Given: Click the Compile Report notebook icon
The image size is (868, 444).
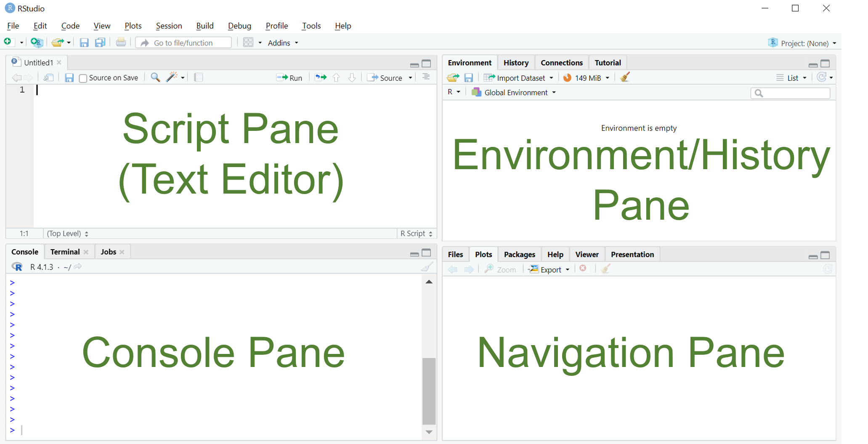Looking at the screenshot, I should point(199,77).
